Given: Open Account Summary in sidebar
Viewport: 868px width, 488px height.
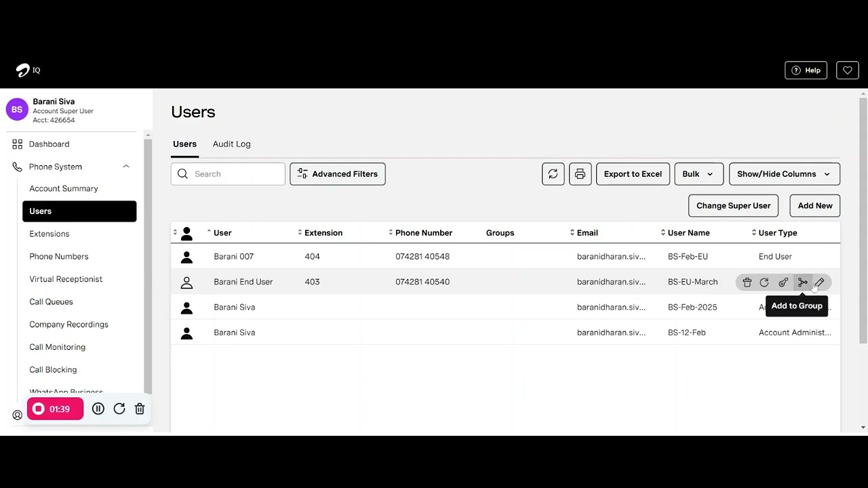Looking at the screenshot, I should tap(64, 189).
